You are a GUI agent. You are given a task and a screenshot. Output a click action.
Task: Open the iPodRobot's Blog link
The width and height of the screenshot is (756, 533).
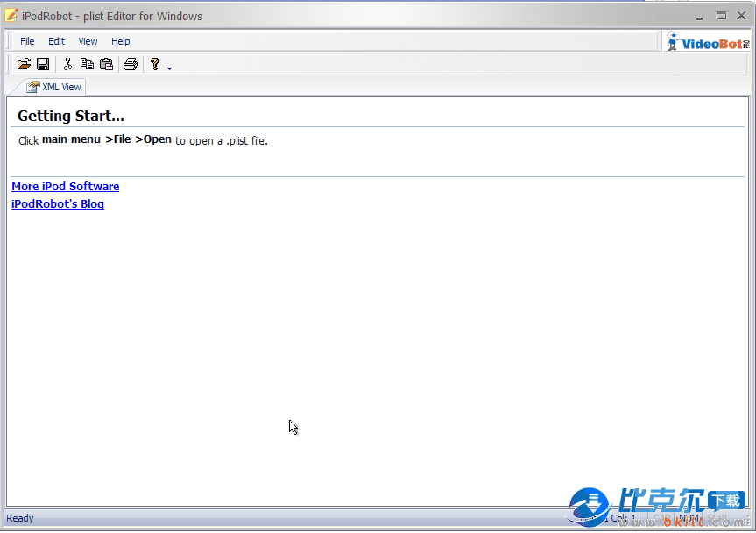(57, 203)
